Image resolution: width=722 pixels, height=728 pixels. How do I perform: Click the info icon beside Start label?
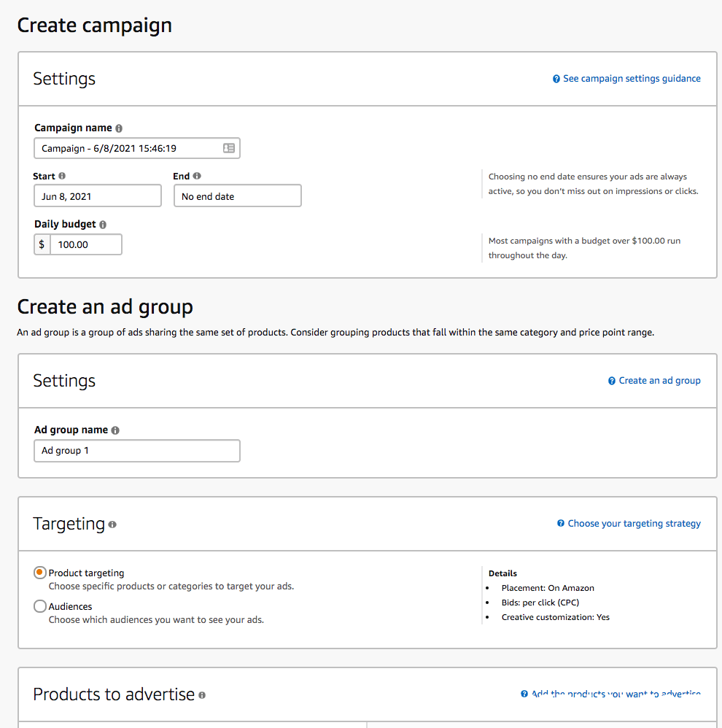tap(62, 176)
